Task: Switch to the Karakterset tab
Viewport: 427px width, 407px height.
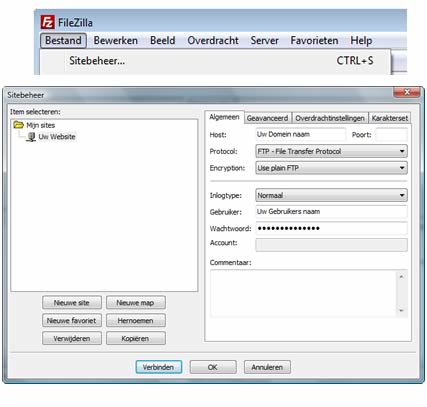Action: click(390, 118)
